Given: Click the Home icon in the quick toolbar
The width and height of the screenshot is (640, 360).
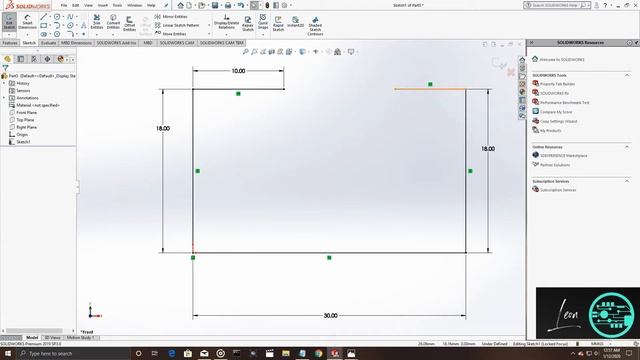Looking at the screenshot, I should click(x=180, y=5).
